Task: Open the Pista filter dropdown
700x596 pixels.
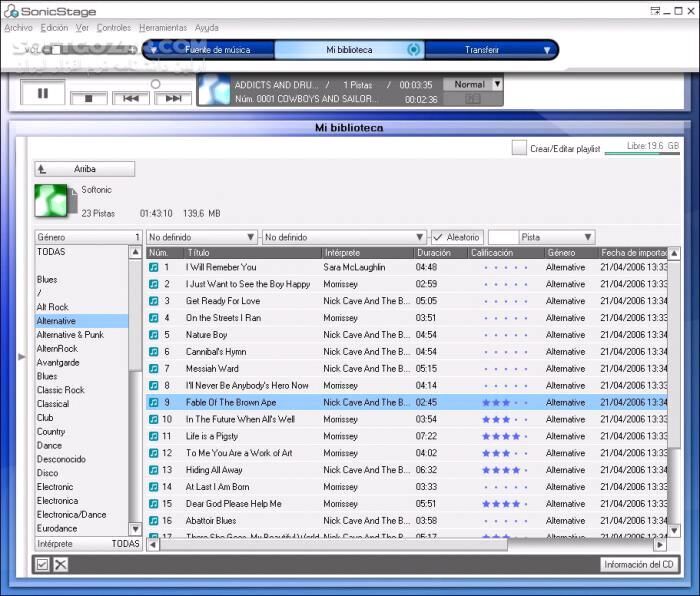Action: tap(587, 237)
